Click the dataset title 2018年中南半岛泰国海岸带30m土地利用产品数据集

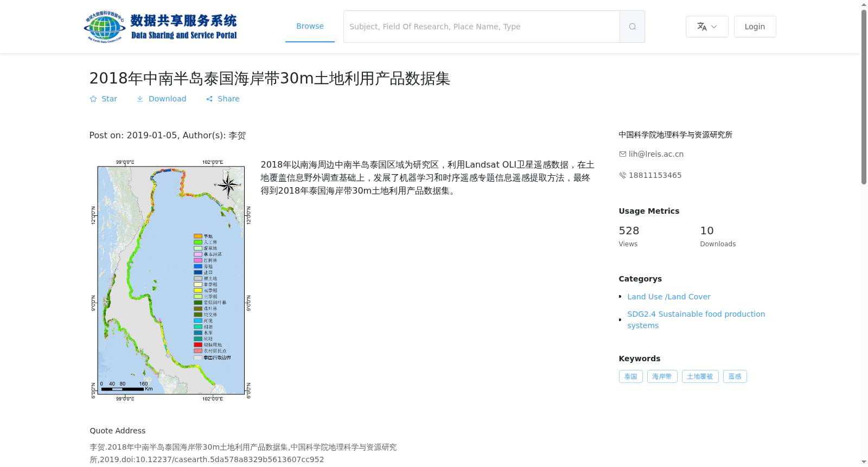(270, 79)
